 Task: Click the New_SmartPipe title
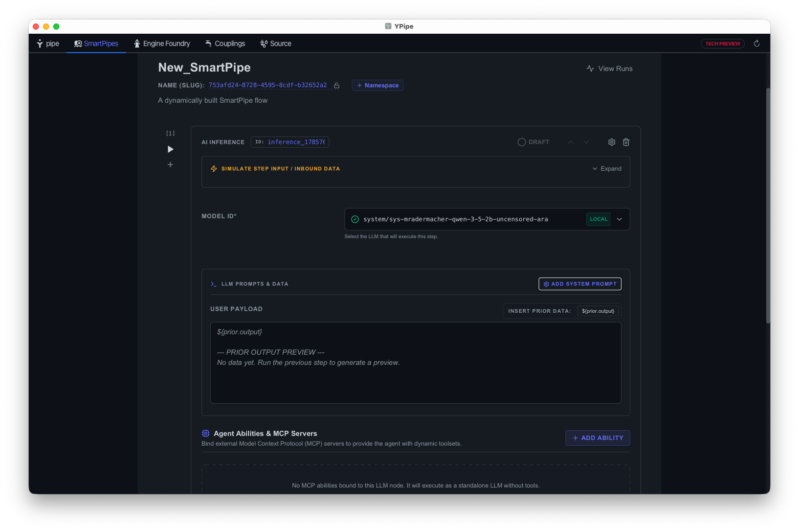point(204,67)
